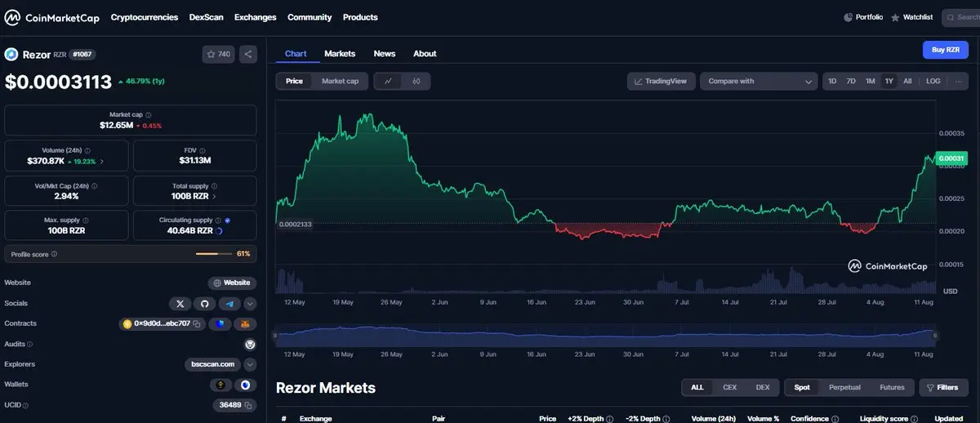Click the UCID info icon
The image size is (980, 423).
[26, 405]
